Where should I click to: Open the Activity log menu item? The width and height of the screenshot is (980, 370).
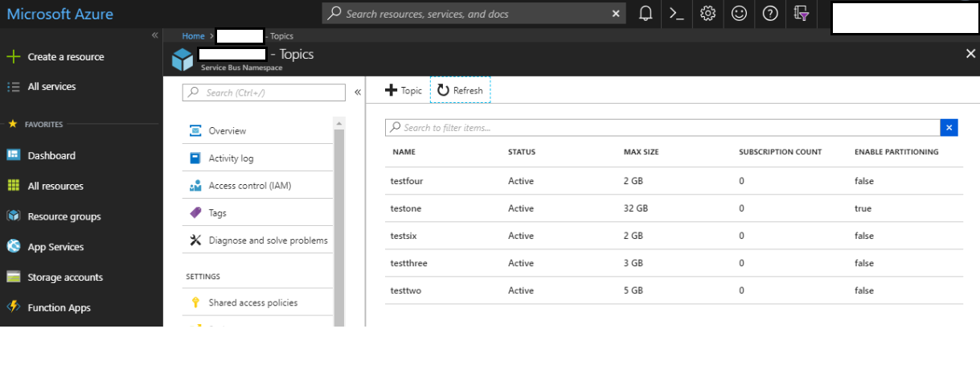257,158
